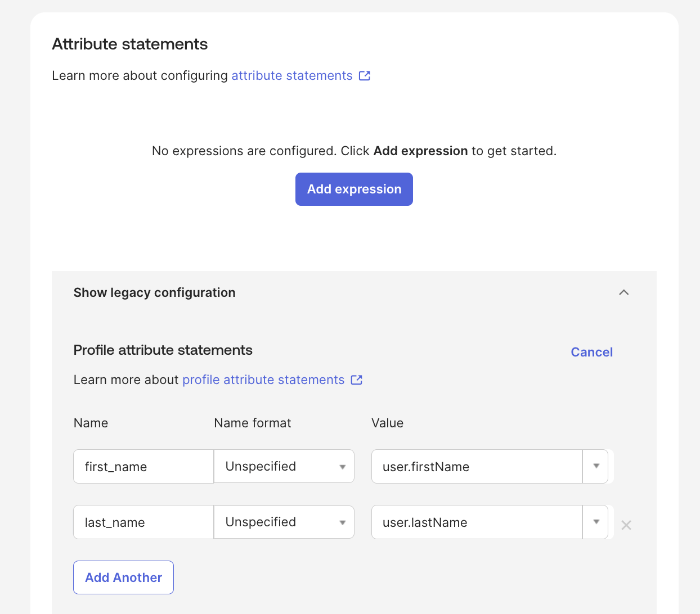Click the first_name input field

(143, 466)
